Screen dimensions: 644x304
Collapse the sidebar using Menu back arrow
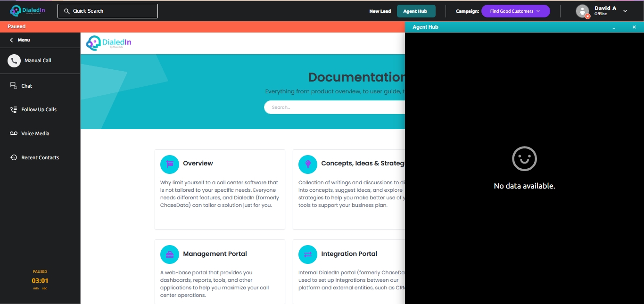(x=11, y=40)
